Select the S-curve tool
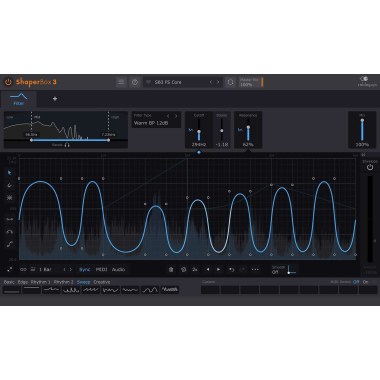380x380 pixels. point(10,244)
